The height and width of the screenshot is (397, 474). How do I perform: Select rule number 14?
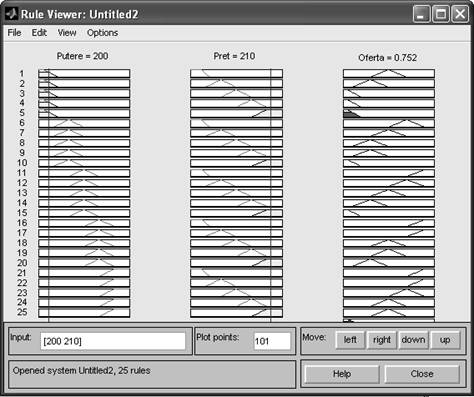22,203
